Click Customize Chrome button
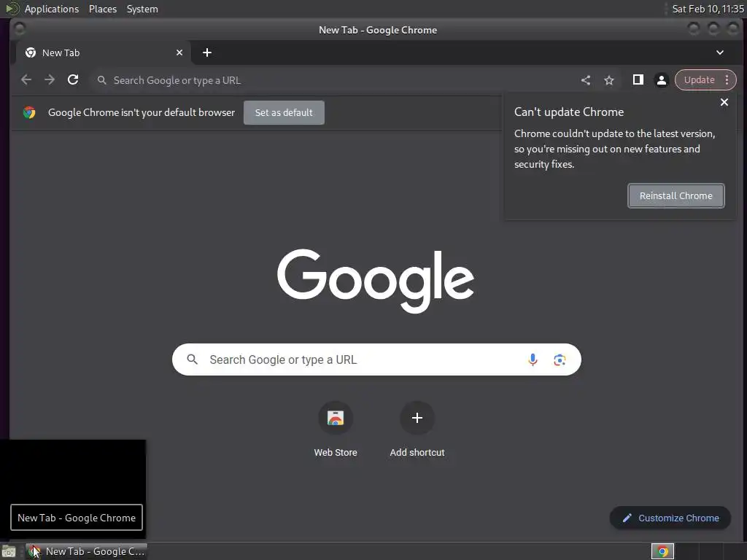Image resolution: width=747 pixels, height=560 pixels. 670,518
